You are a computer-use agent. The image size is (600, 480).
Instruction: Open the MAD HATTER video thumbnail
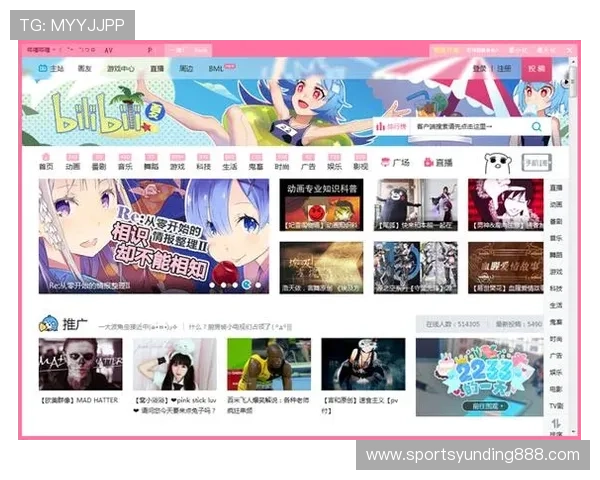point(80,363)
